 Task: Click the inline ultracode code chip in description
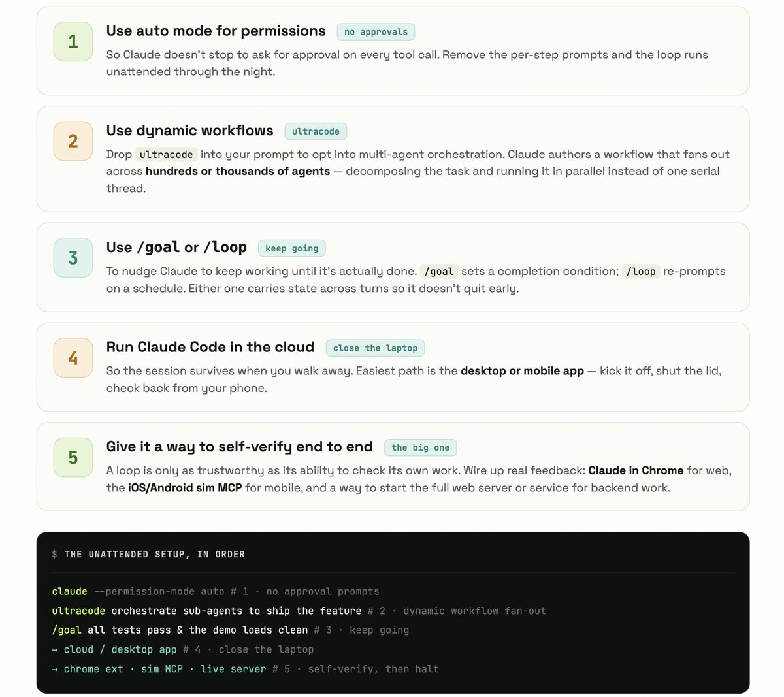(166, 154)
